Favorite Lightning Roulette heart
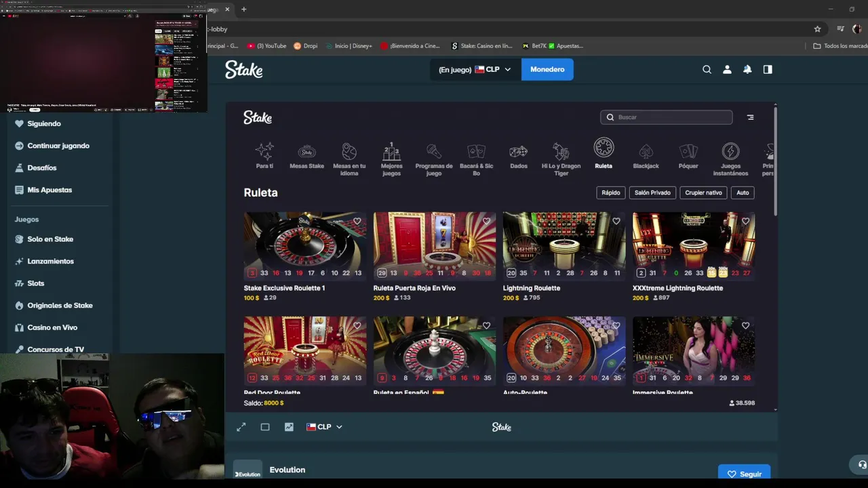Viewport: 868px width, 488px height. point(616,221)
